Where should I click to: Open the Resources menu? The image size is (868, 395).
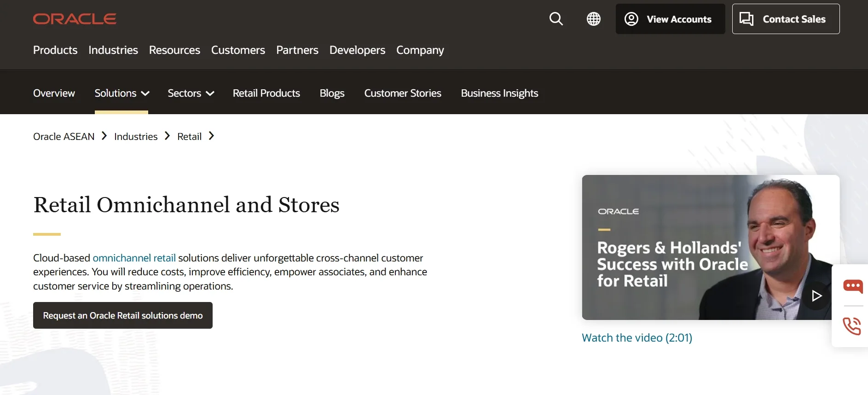[x=174, y=50]
